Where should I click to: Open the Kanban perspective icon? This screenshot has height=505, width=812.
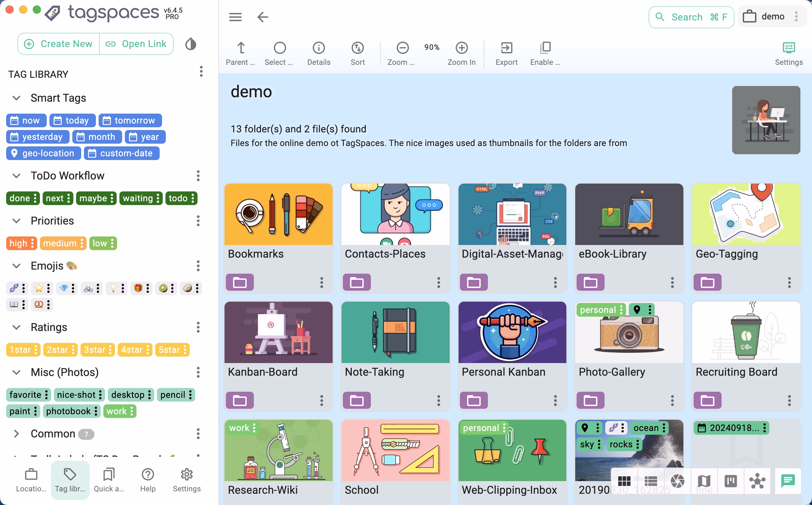click(730, 481)
